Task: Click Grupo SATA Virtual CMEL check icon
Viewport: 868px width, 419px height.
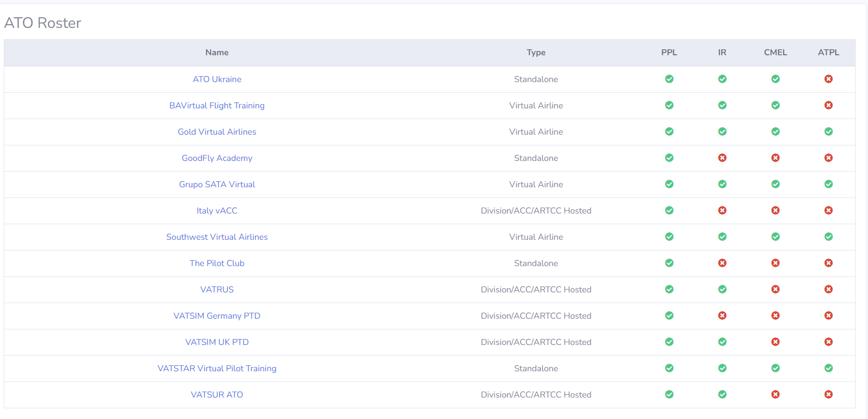Action: (x=776, y=184)
